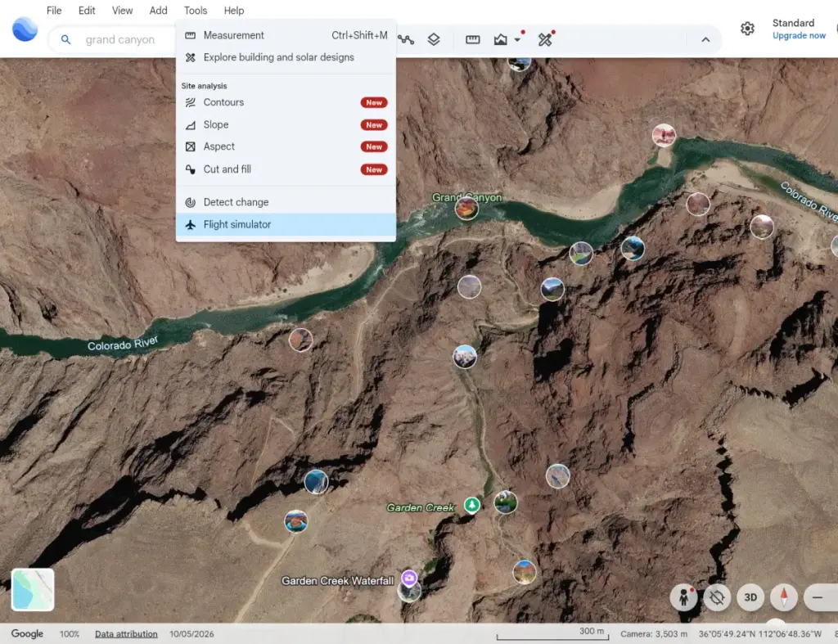Choose Detect change menu entry

click(286, 202)
